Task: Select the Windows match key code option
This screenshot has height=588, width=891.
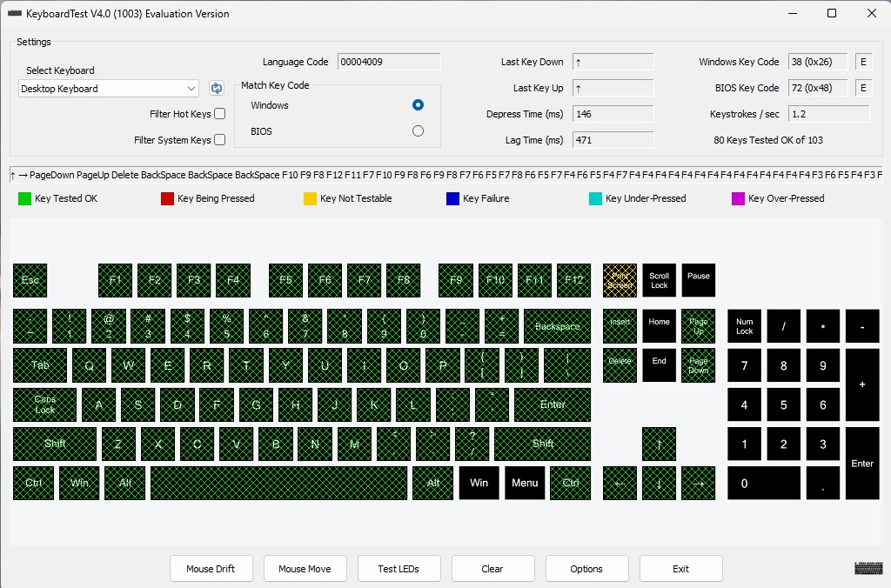Action: pyautogui.click(x=418, y=105)
